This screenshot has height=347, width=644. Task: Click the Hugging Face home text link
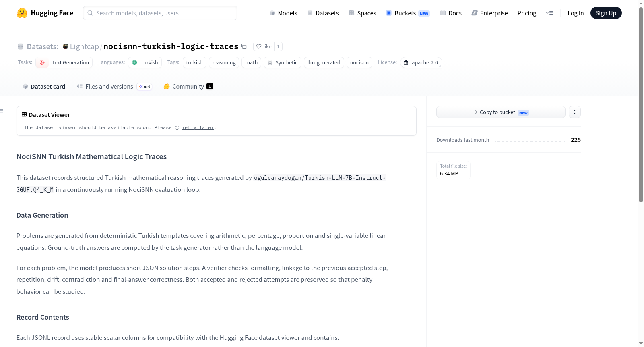click(52, 13)
